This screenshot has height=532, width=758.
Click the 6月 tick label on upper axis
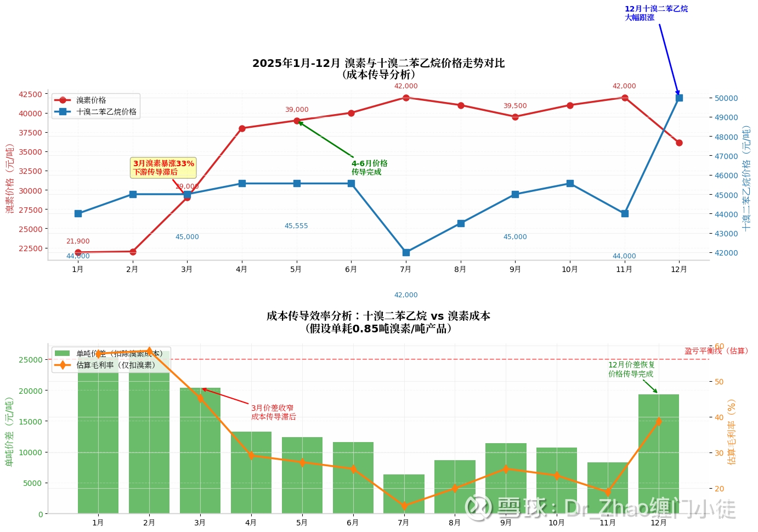[351, 269]
